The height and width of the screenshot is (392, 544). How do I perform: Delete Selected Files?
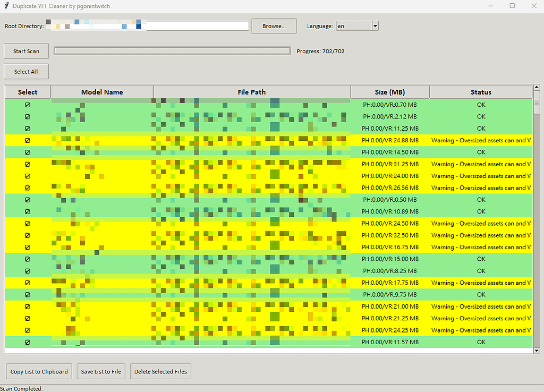[160, 371]
